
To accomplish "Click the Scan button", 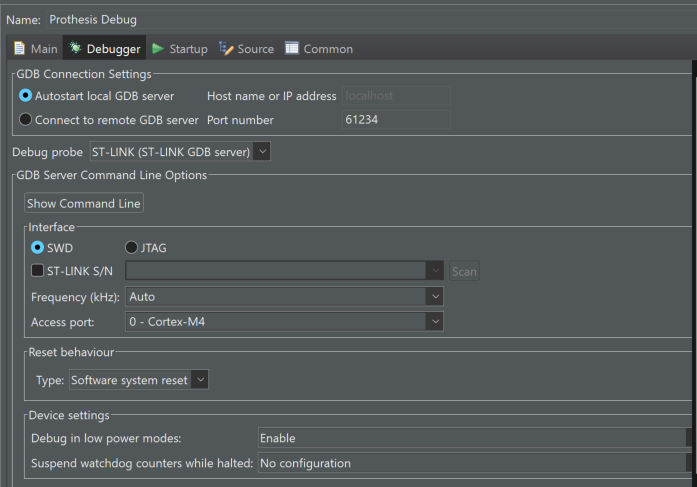I will coord(464,271).
